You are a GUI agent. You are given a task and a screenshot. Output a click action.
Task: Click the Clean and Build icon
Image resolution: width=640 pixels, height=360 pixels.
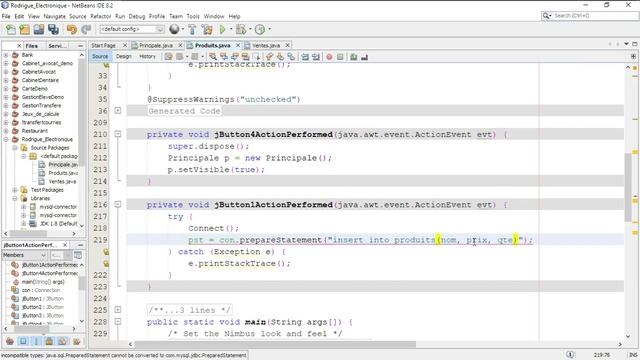(x=207, y=29)
